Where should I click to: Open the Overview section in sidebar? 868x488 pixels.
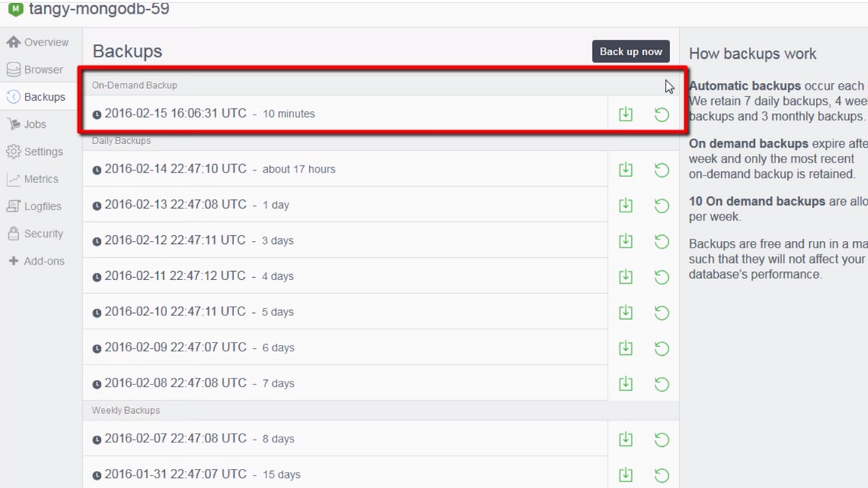coord(38,43)
